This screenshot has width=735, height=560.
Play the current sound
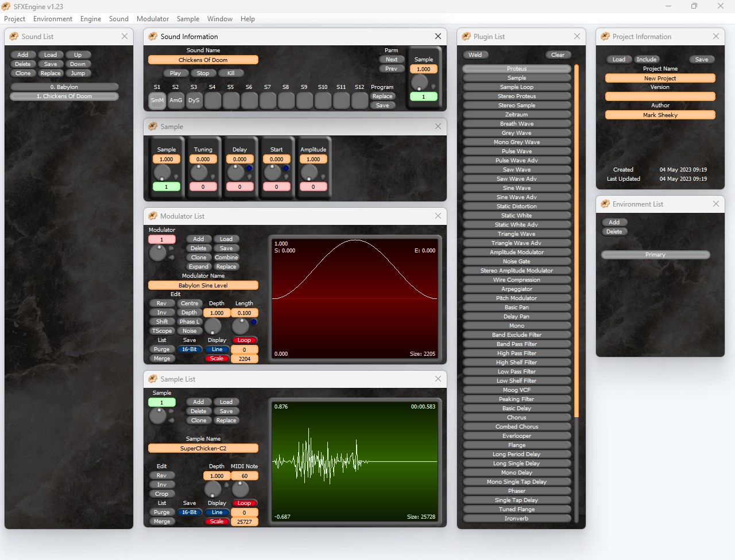(176, 73)
